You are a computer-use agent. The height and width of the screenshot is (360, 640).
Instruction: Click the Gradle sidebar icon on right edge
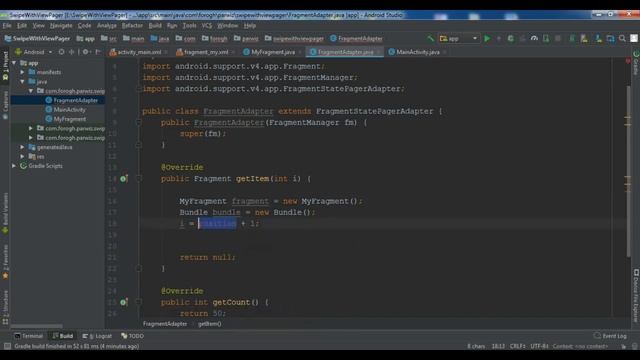[x=636, y=63]
